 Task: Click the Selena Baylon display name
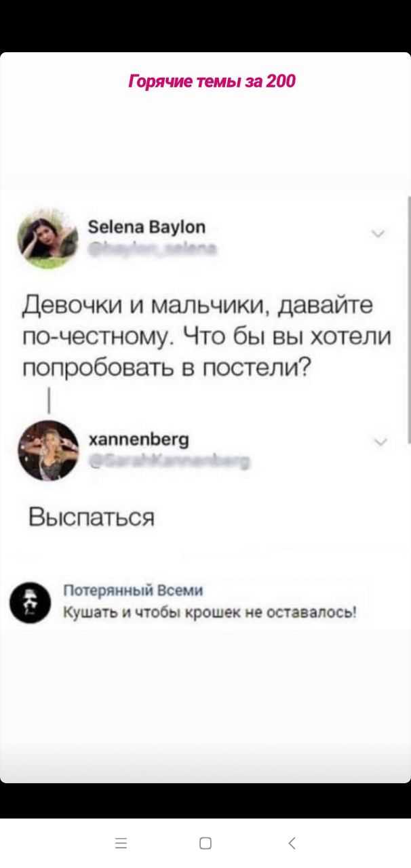(x=147, y=226)
